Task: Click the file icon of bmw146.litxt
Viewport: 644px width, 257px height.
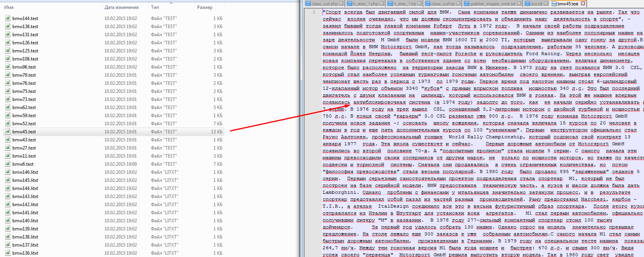Action: (8, 172)
